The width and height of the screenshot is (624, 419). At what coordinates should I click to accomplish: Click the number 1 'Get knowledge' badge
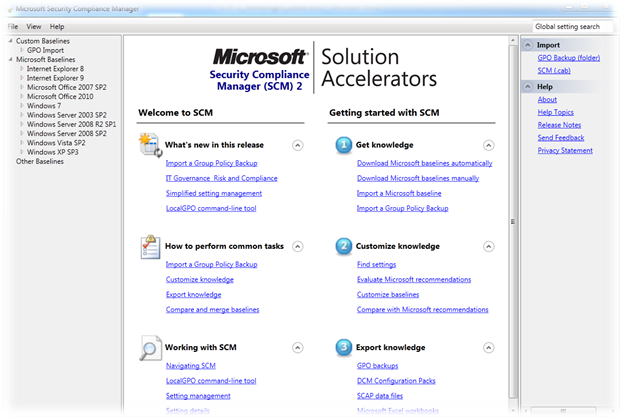coord(342,145)
